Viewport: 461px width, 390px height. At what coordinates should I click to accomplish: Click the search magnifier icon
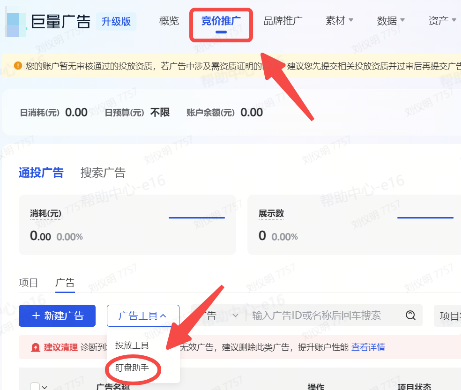click(x=411, y=315)
